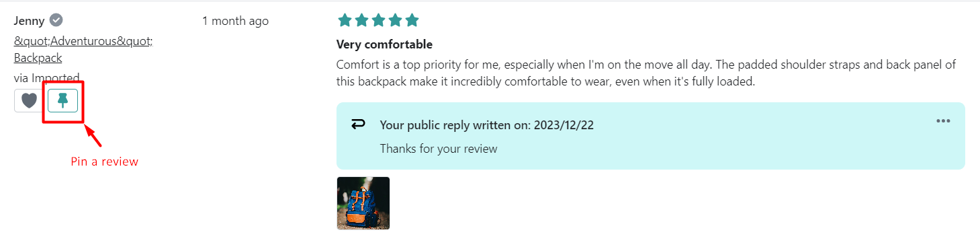Open the backpack photo thumbnail
Viewport: 980px width, 247px height.
(363, 203)
